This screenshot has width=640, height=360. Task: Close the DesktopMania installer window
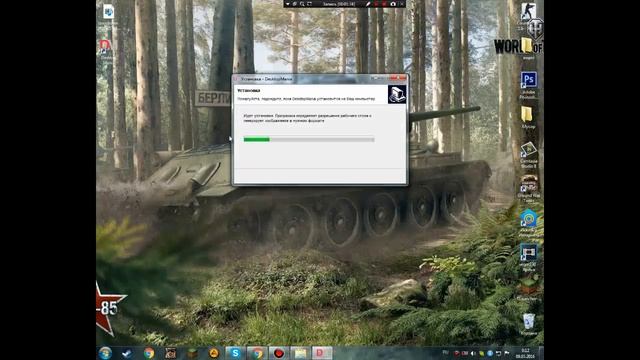pos(398,78)
